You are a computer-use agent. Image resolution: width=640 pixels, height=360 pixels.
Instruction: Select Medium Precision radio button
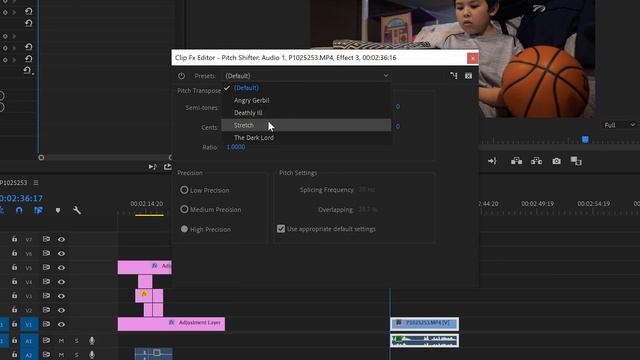click(184, 209)
